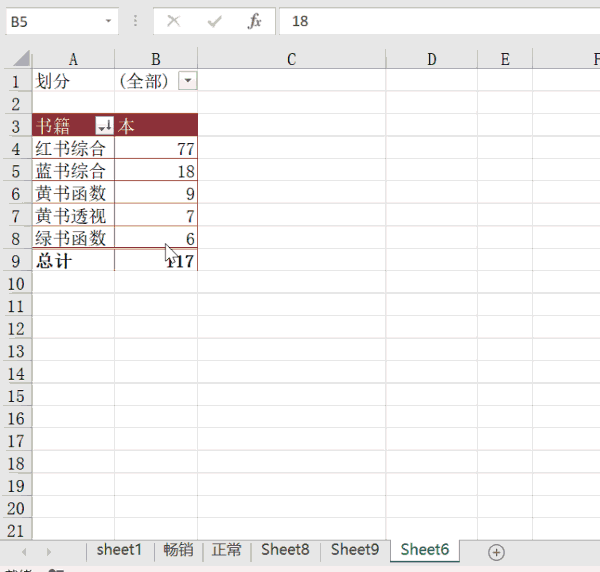This screenshot has height=572, width=600.
Task: Switch to the sheet1 tab
Action: [x=119, y=550]
